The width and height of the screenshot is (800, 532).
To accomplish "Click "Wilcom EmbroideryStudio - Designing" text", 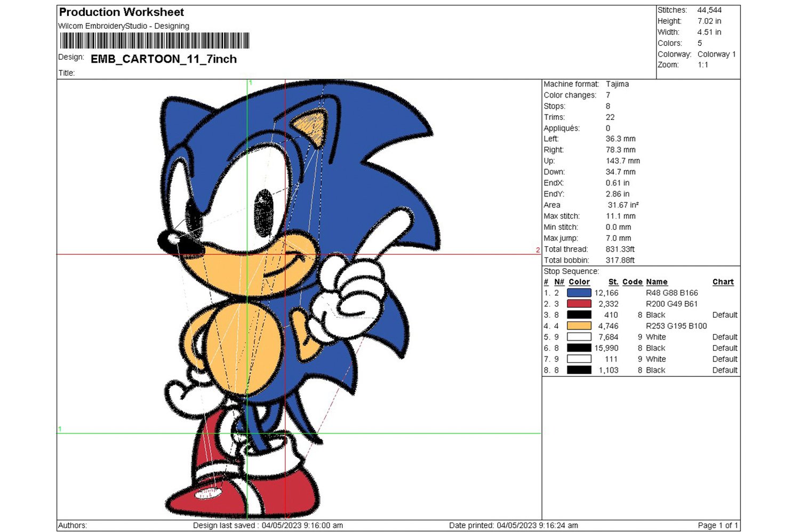I will 124,26.
